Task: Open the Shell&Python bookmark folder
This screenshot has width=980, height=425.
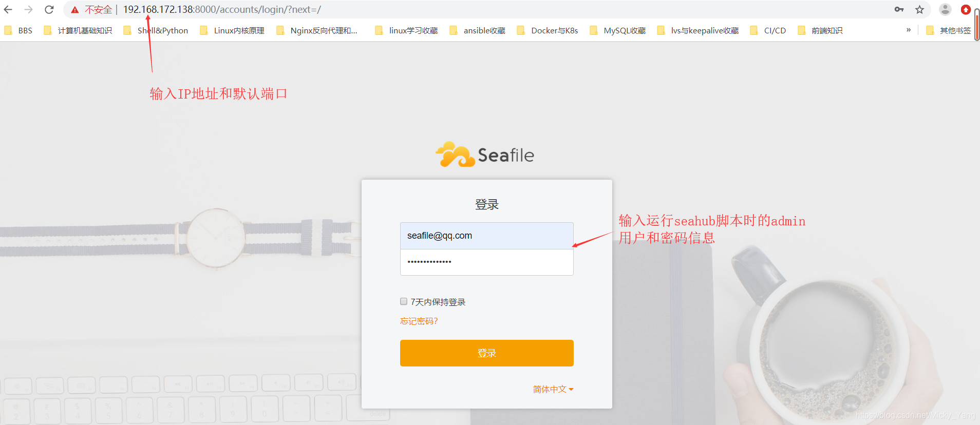Action: (x=156, y=31)
